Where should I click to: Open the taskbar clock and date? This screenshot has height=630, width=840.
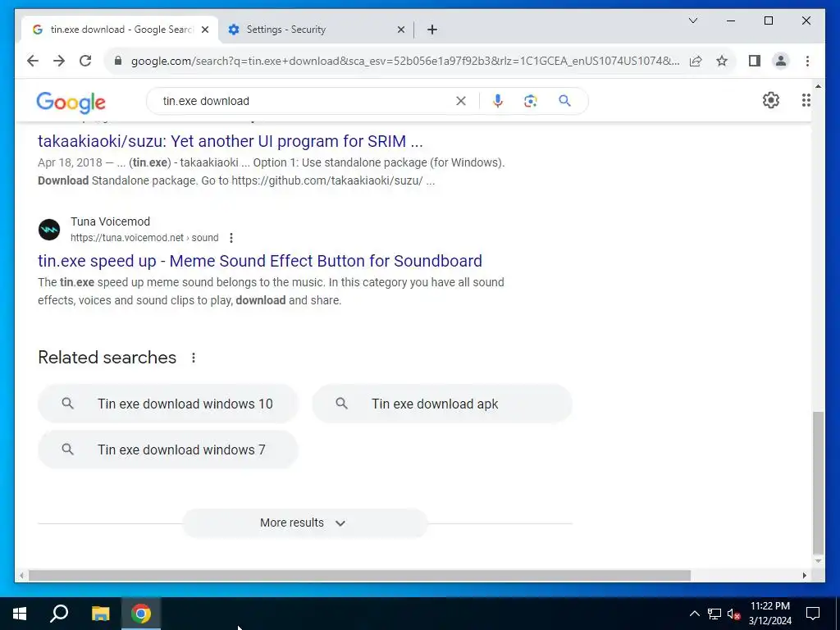tap(769, 614)
